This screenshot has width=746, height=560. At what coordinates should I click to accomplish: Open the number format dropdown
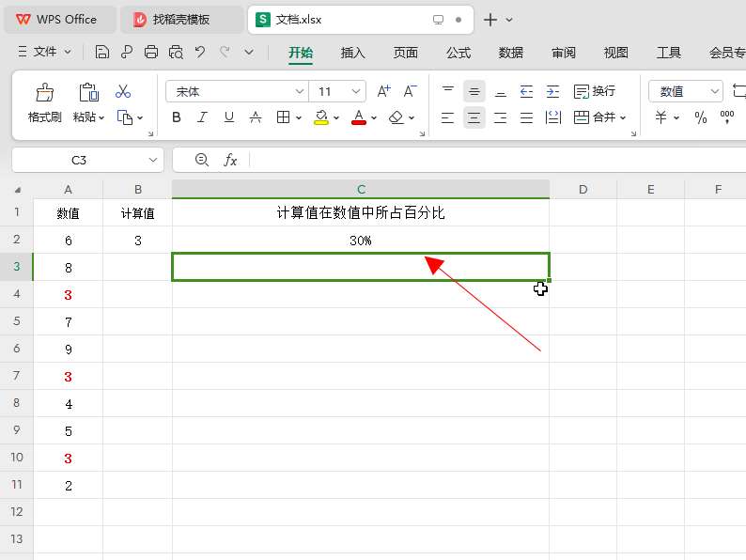714,91
